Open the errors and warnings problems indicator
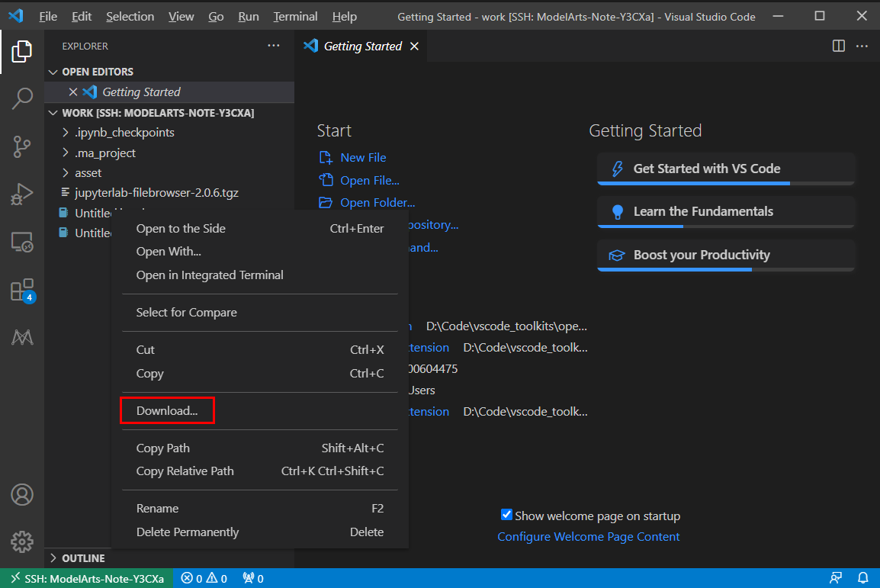The height and width of the screenshot is (588, 880). 204,578
